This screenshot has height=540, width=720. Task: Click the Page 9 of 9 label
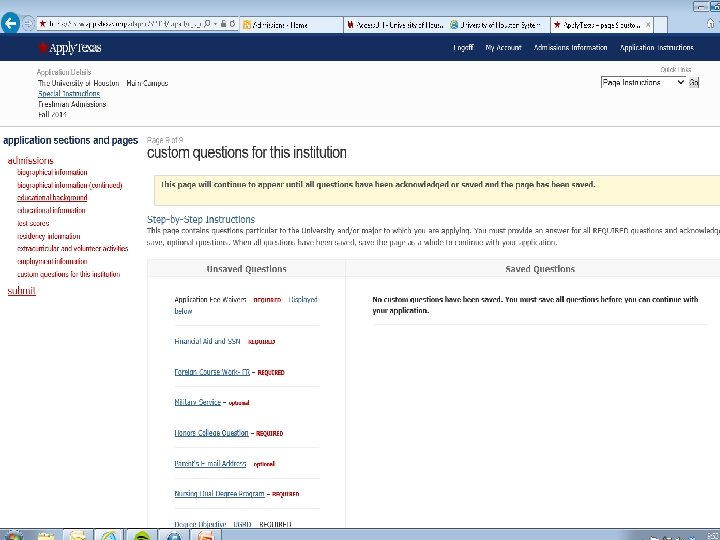click(x=165, y=140)
